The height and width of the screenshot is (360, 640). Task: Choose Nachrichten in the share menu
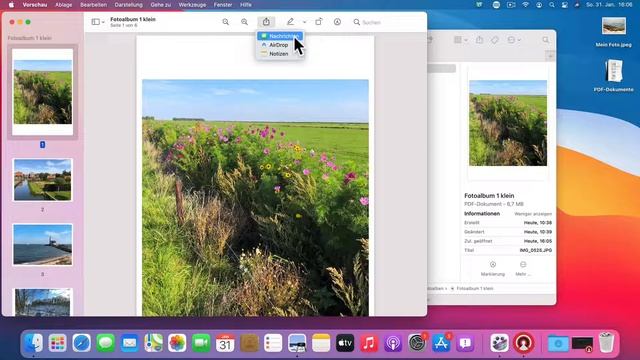coord(280,36)
